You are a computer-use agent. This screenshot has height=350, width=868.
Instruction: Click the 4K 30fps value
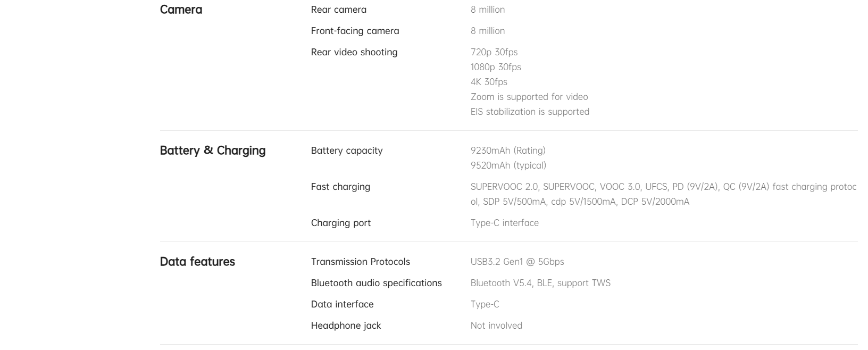489,82
